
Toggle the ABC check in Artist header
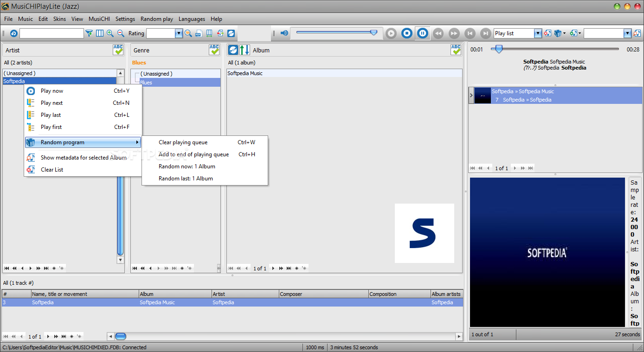coord(118,50)
